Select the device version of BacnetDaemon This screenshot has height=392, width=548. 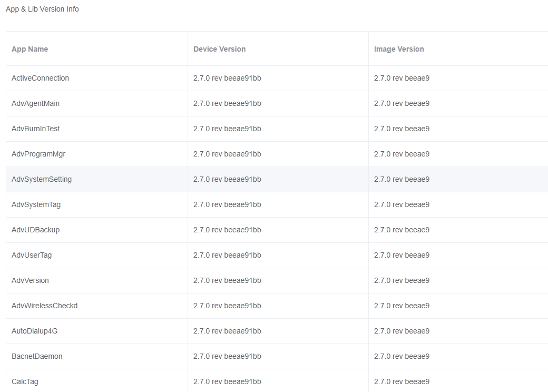(227, 356)
